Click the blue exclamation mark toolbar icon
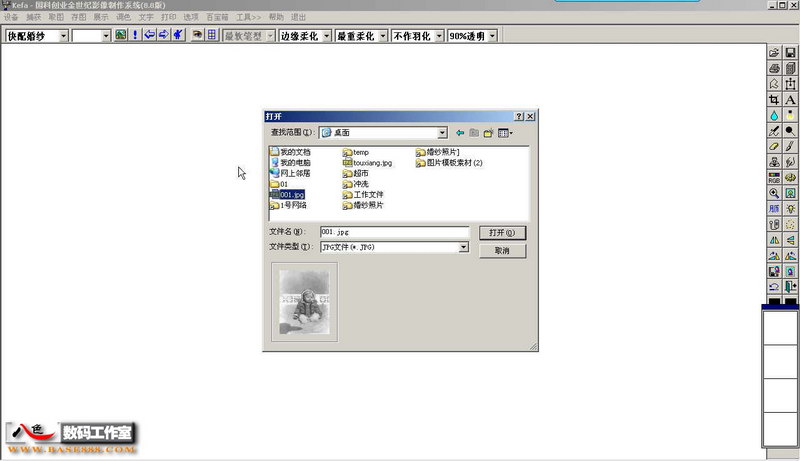 click(x=135, y=35)
